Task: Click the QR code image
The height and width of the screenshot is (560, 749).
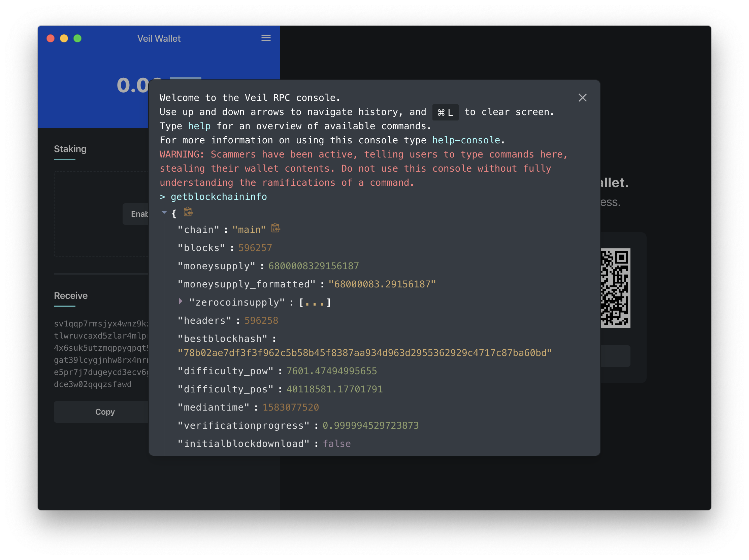Action: [x=615, y=288]
